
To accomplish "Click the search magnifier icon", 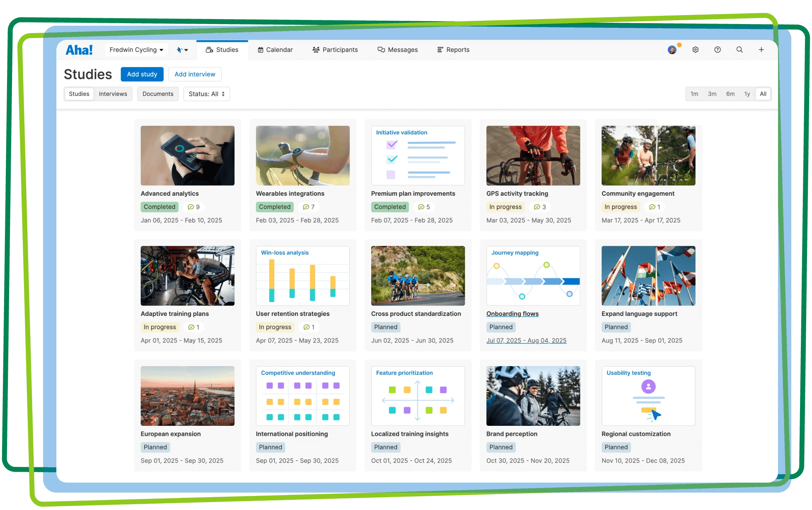I will (x=739, y=50).
